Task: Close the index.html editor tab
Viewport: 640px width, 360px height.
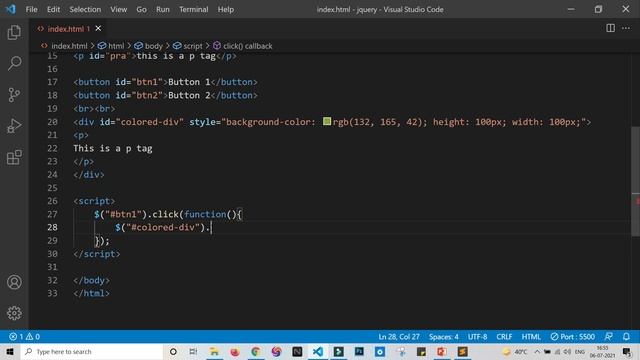Action: [98, 29]
